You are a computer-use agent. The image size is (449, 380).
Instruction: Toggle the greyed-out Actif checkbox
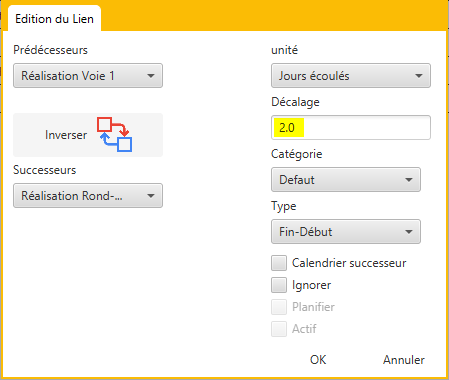279,329
